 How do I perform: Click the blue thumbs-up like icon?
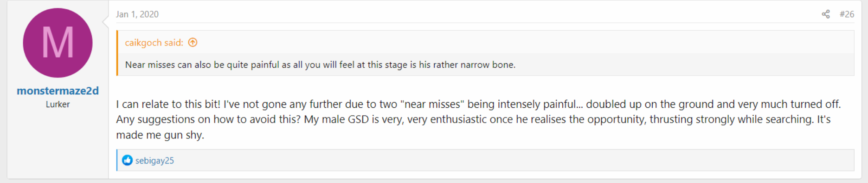[x=127, y=160]
